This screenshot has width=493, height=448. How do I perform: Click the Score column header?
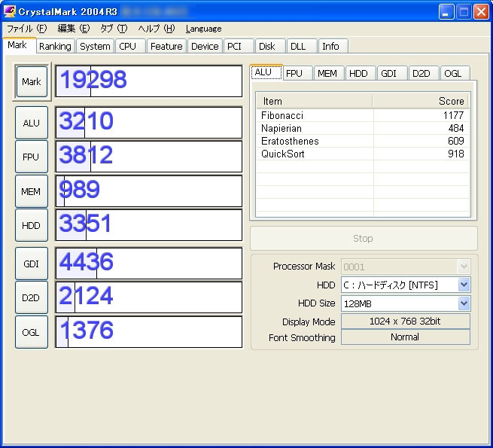(x=421, y=101)
